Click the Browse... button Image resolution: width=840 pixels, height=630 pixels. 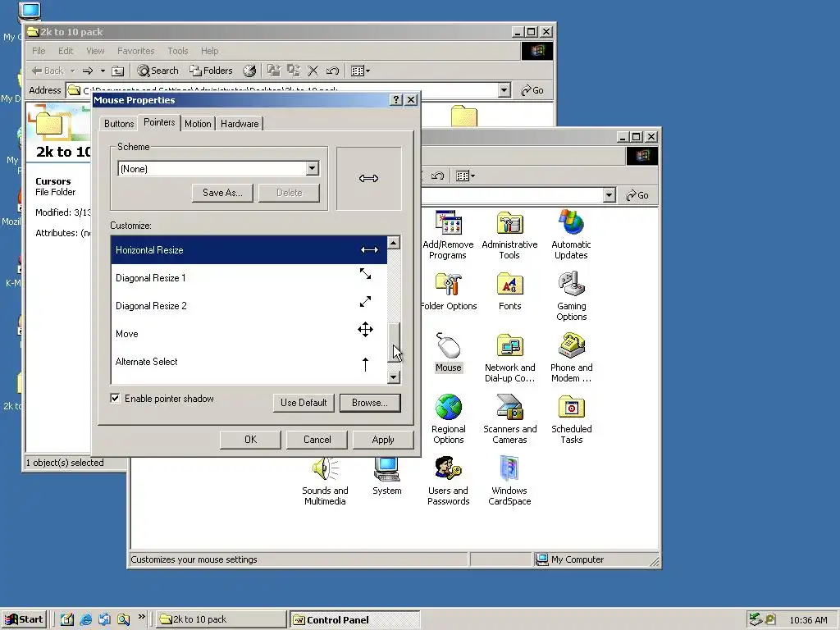tap(370, 403)
